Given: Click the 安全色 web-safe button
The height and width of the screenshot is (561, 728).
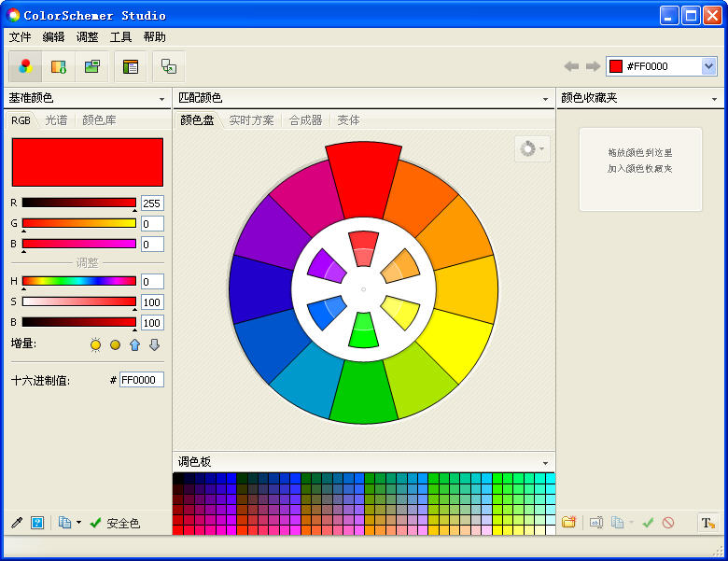Looking at the screenshot, I should pyautogui.click(x=115, y=523).
